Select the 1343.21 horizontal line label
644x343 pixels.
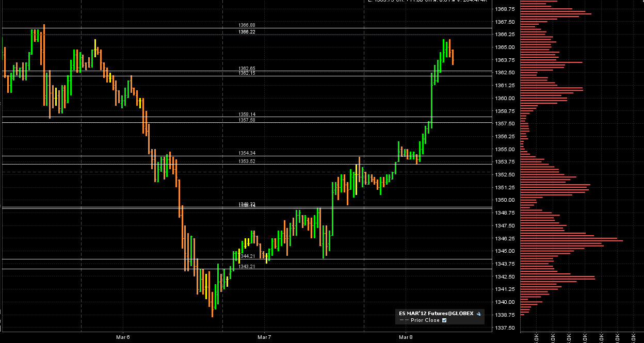click(x=247, y=266)
